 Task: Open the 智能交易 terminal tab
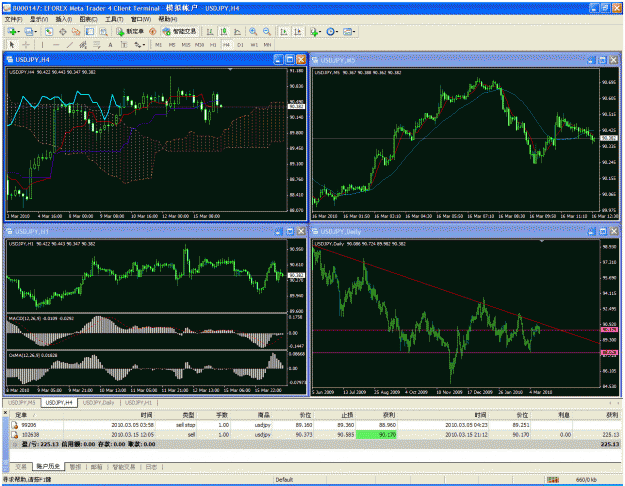[124, 466]
